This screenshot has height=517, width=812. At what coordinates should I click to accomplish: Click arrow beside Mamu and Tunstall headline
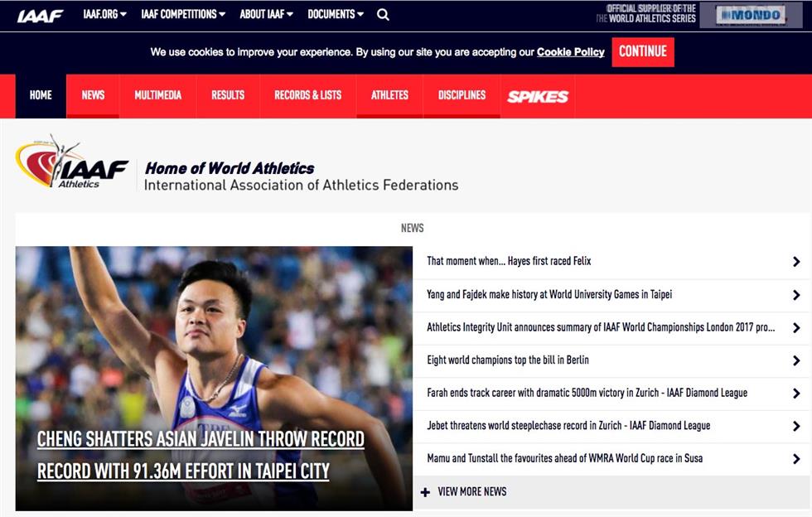tap(796, 459)
